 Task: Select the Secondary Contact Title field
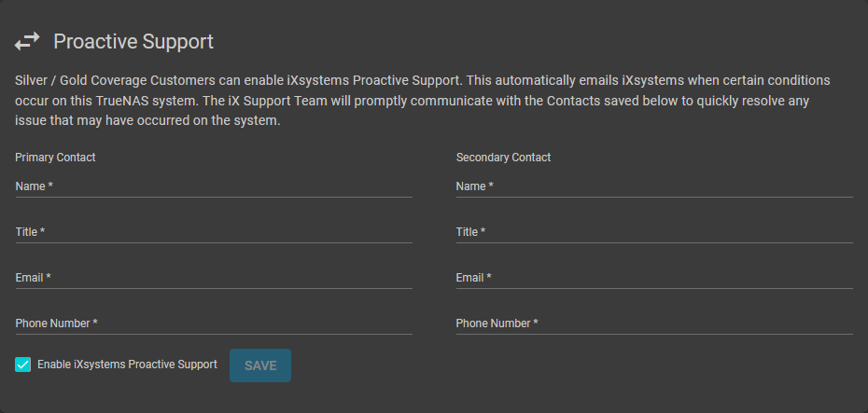click(x=654, y=232)
